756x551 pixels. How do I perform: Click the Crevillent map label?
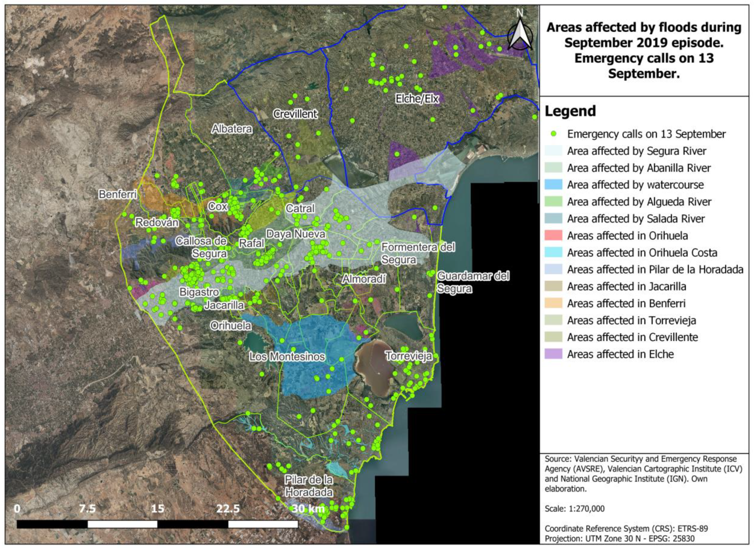(x=295, y=114)
